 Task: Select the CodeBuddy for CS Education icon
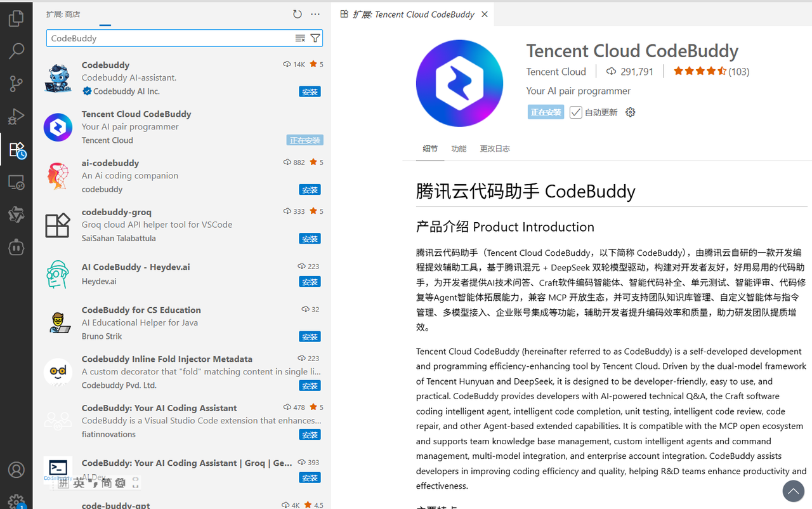pos(60,322)
